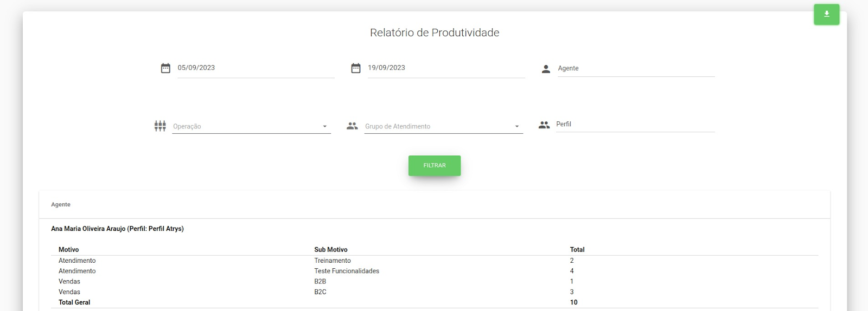Click the Agente filter input
868x311 pixels.
[x=636, y=68]
